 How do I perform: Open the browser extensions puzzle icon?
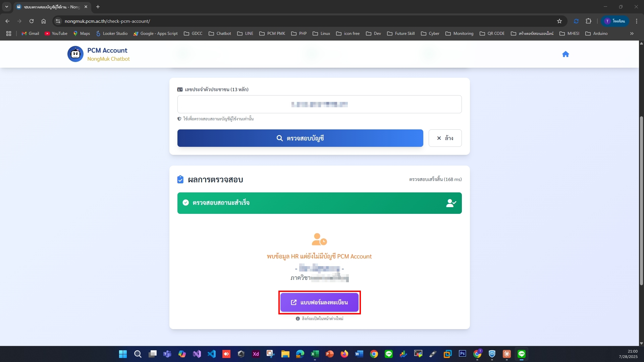588,21
